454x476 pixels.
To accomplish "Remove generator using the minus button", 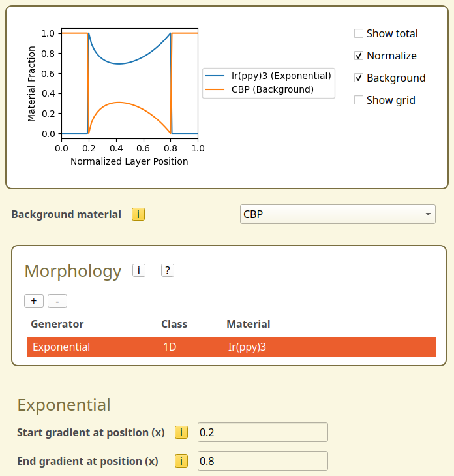I will [x=57, y=301].
